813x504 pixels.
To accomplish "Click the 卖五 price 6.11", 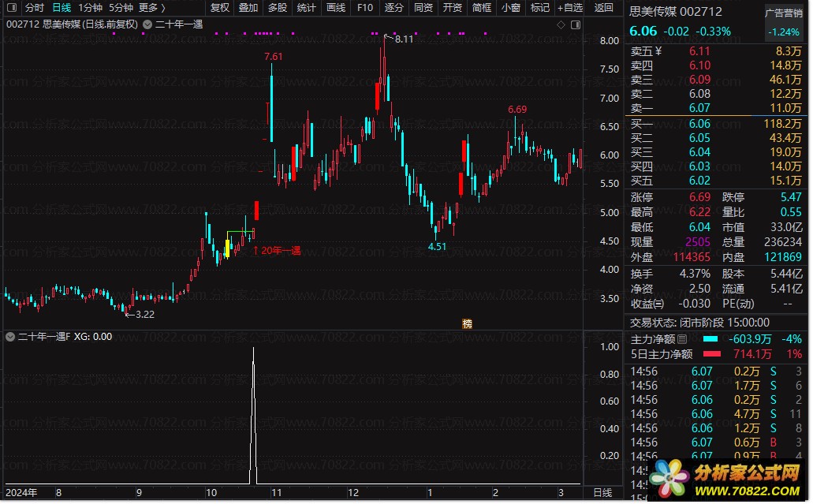I will (699, 51).
